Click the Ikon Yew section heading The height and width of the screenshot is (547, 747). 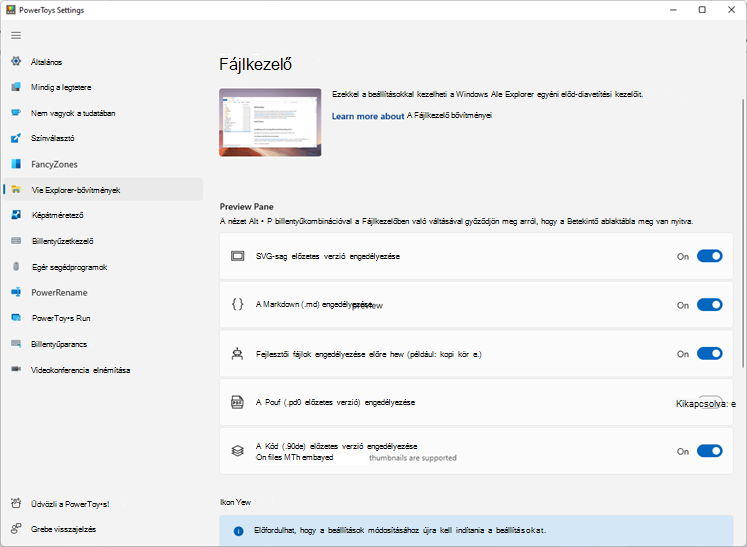point(235,502)
